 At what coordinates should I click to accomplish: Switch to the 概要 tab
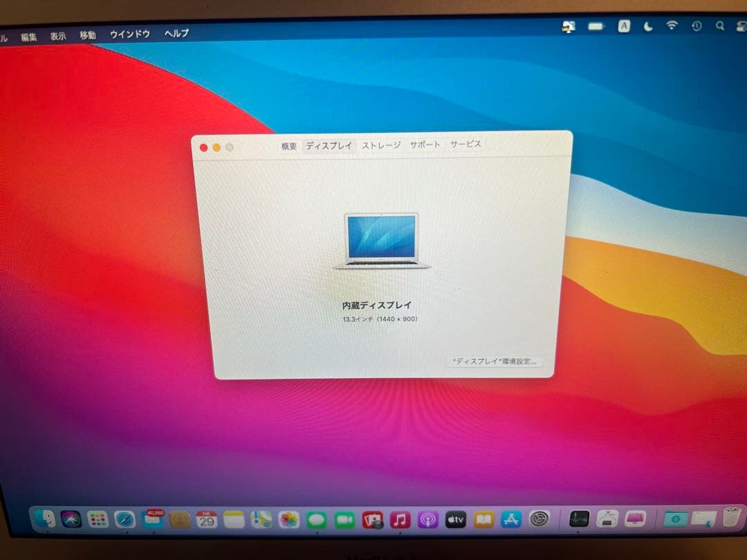tap(288, 145)
